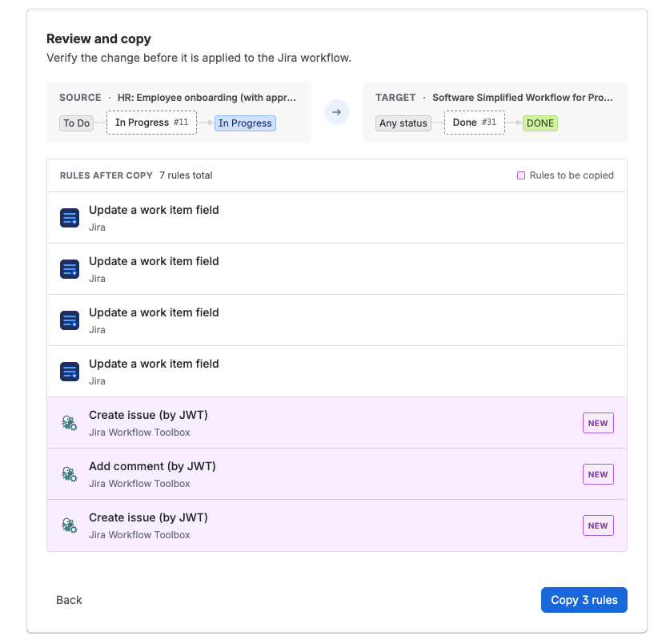
Task: Click the SOURCE label
Action: (x=80, y=98)
